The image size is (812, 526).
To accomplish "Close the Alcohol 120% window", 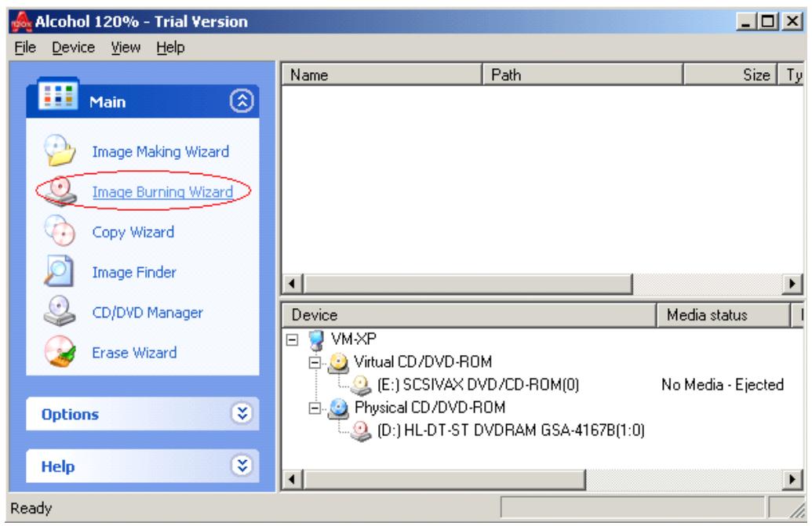I will [x=792, y=22].
